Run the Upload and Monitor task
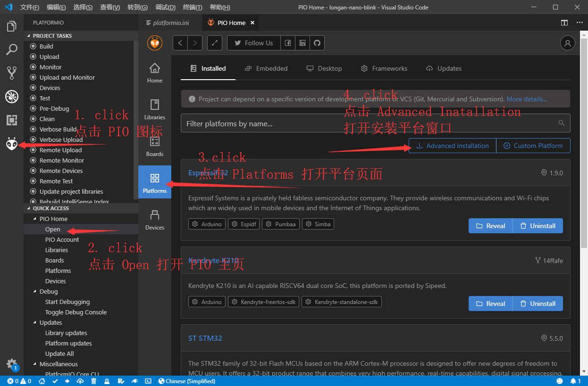The width and height of the screenshot is (588, 386). coord(67,77)
